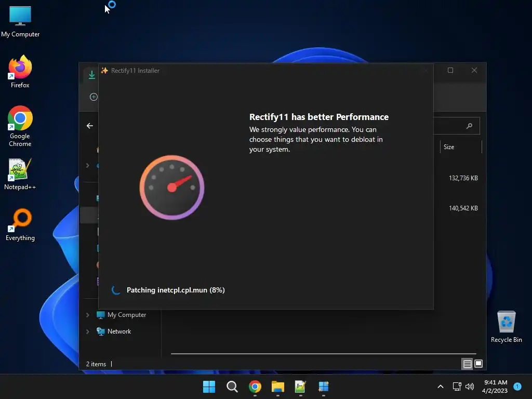Switch to Rectify11 installer taskbar icon
This screenshot has width=532, height=399.
323,387
